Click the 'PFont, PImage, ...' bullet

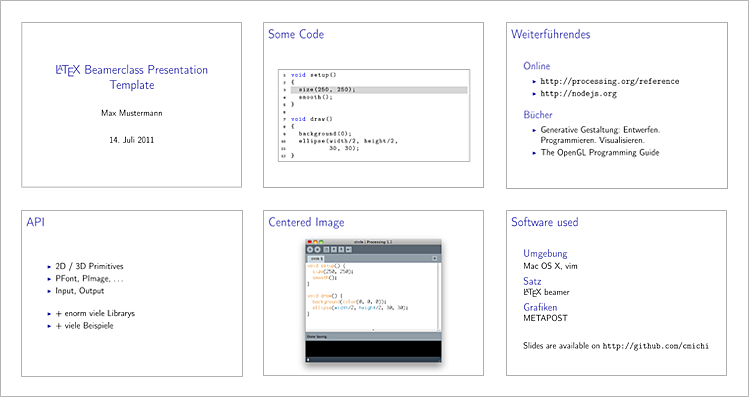(90, 279)
